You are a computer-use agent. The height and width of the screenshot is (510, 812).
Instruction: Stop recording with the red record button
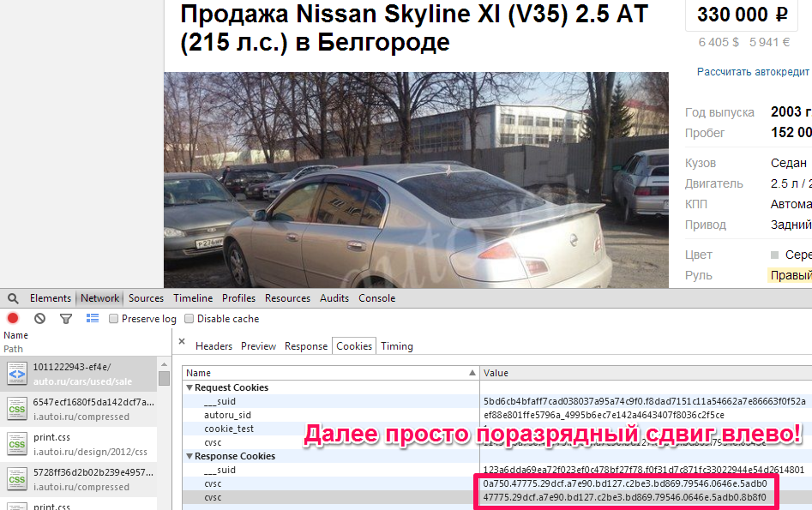[13, 318]
